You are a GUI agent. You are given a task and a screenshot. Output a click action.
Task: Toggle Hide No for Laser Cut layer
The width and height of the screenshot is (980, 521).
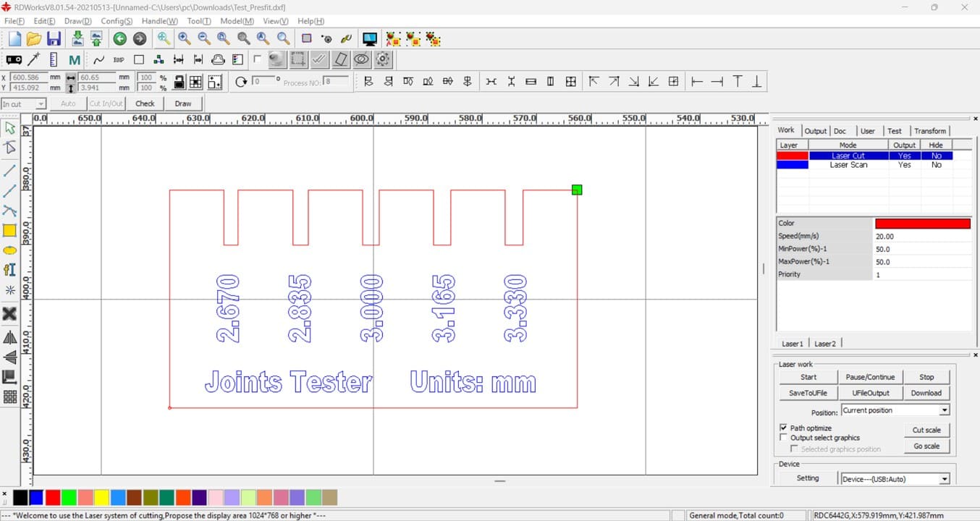coord(937,156)
